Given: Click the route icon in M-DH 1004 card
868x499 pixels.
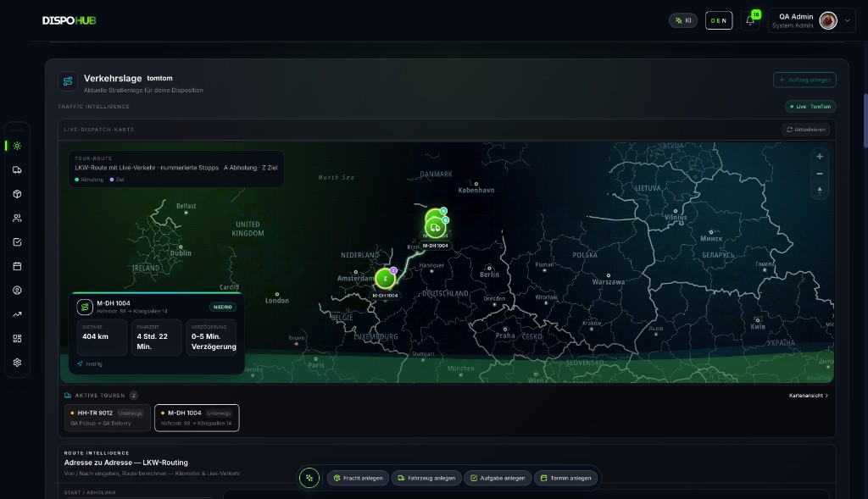Looking at the screenshot, I should point(85,307).
